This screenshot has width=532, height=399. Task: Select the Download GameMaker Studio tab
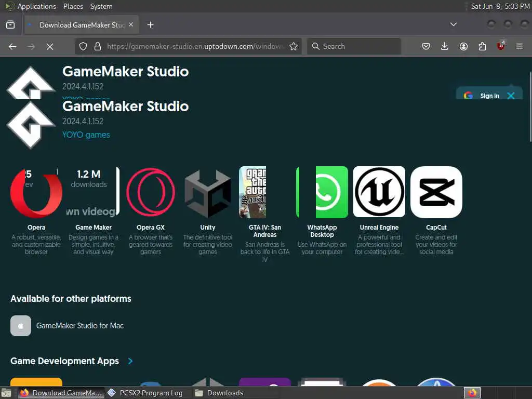(x=82, y=25)
